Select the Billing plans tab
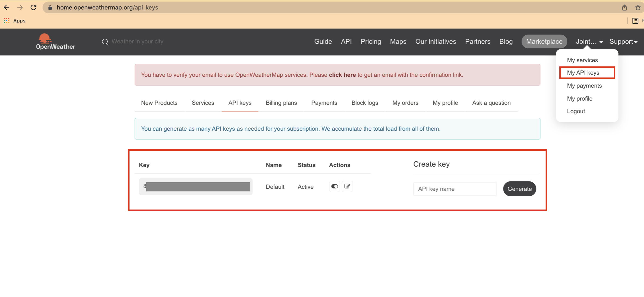 click(x=281, y=103)
